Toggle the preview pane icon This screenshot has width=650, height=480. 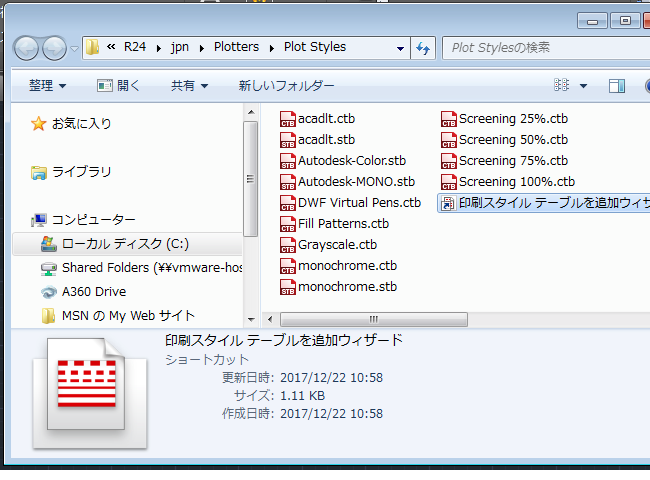coord(617,86)
